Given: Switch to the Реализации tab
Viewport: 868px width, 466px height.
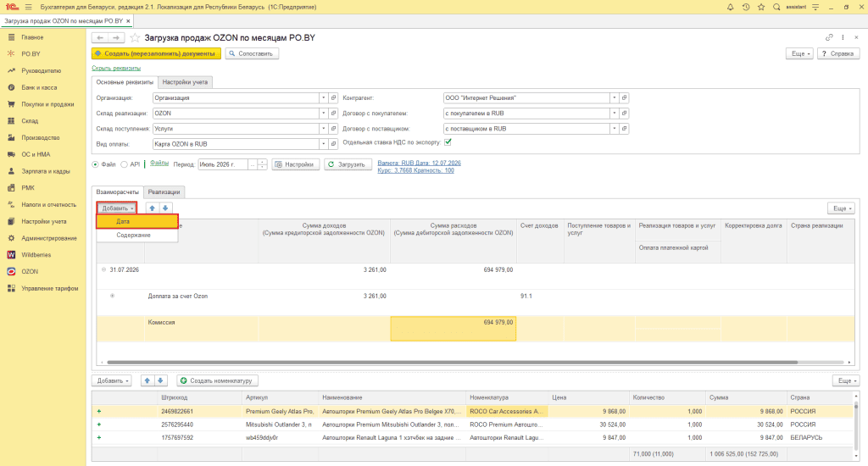Looking at the screenshot, I should tap(164, 192).
